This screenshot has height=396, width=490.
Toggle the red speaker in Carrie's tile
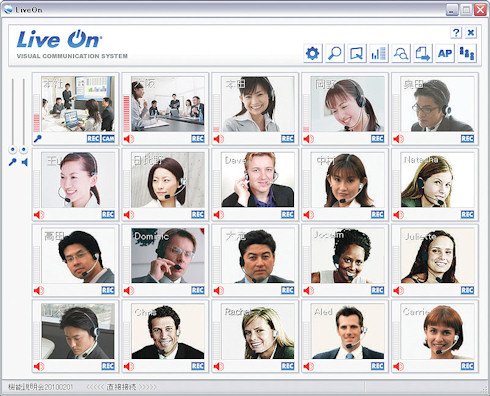(398, 367)
